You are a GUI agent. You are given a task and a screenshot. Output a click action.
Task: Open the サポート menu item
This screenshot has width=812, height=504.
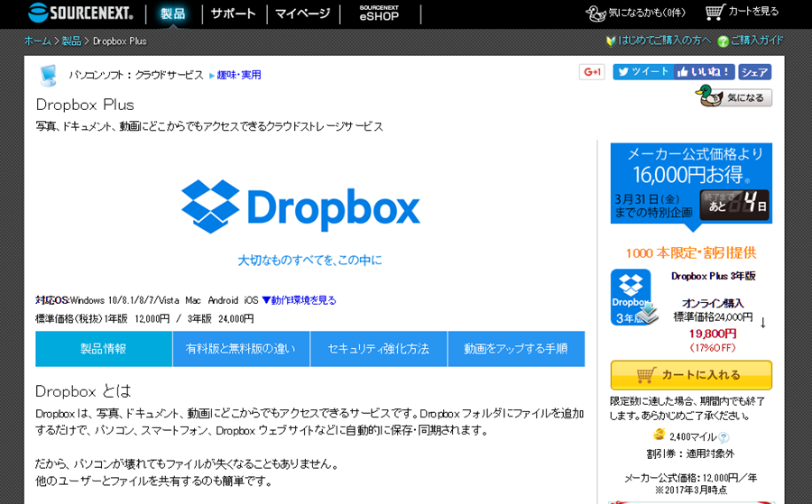[x=234, y=14]
